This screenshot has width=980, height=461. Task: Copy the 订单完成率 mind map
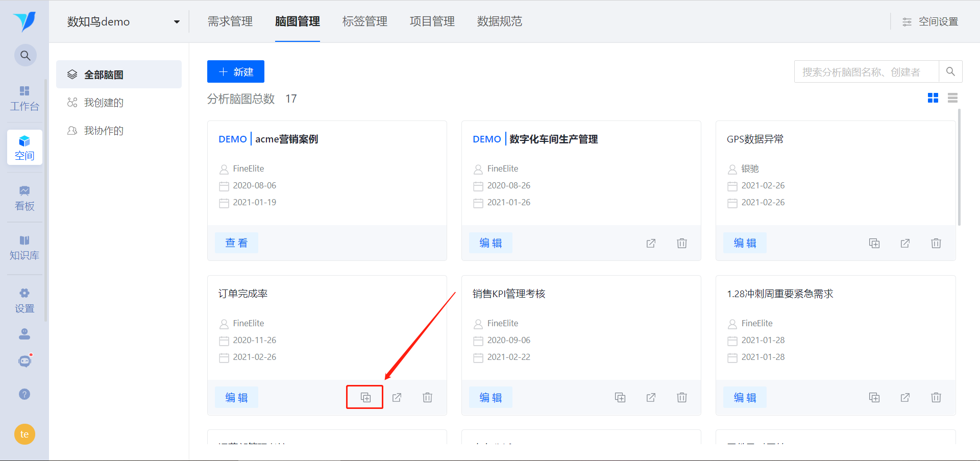pyautogui.click(x=365, y=397)
